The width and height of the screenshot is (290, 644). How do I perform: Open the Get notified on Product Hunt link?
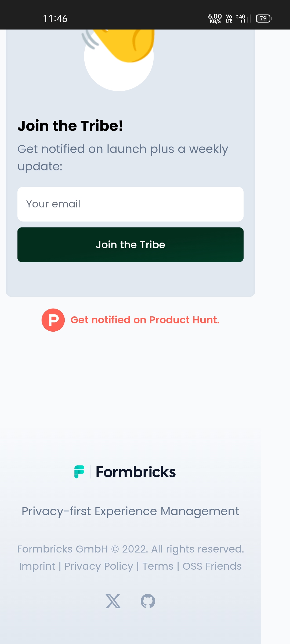tap(145, 320)
